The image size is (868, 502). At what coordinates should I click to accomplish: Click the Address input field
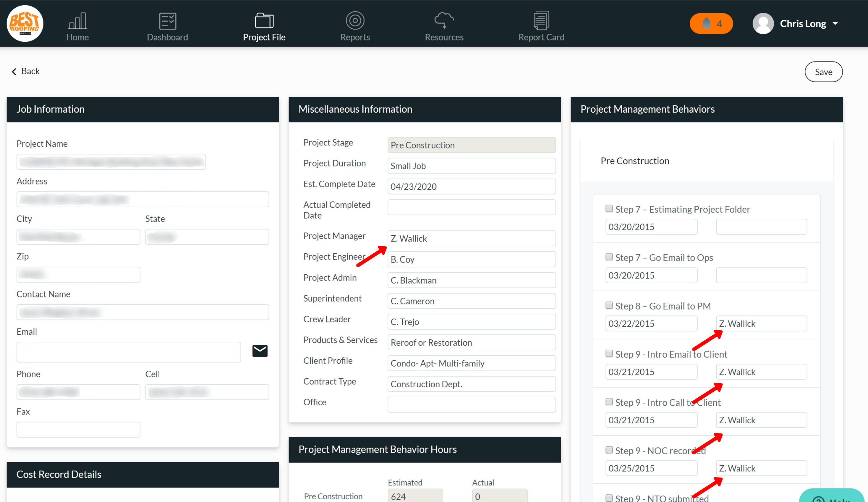(142, 199)
